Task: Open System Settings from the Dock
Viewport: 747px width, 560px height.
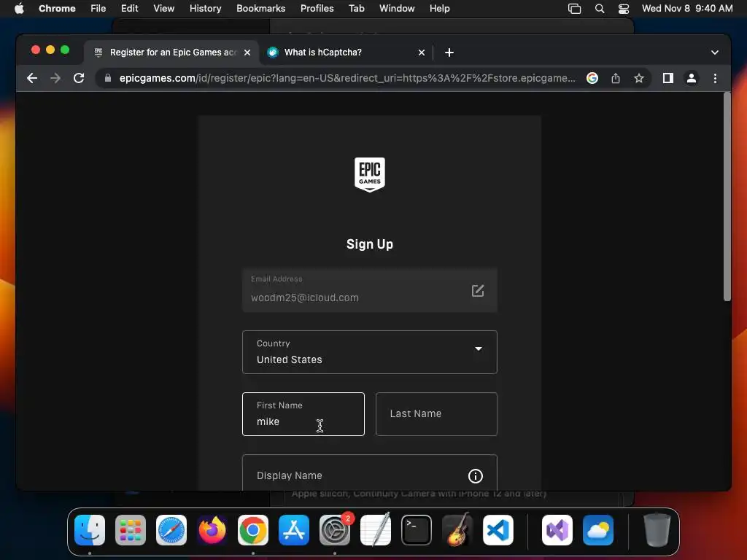Action: click(335, 530)
